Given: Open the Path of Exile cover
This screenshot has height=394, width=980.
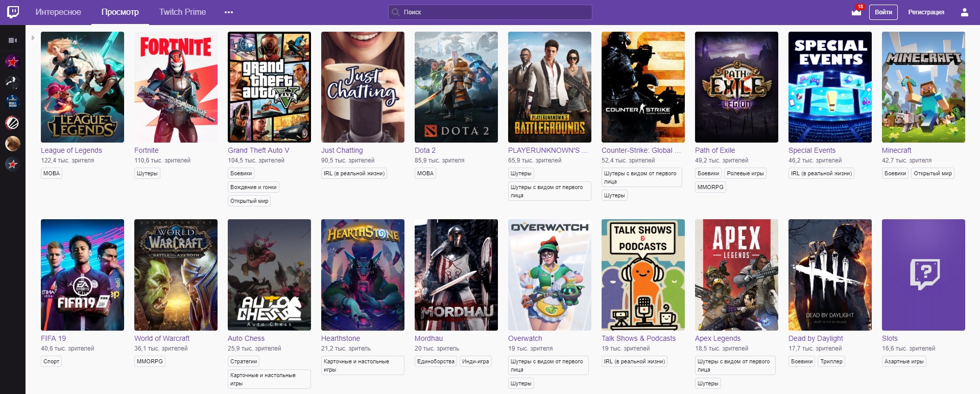Looking at the screenshot, I should [736, 87].
